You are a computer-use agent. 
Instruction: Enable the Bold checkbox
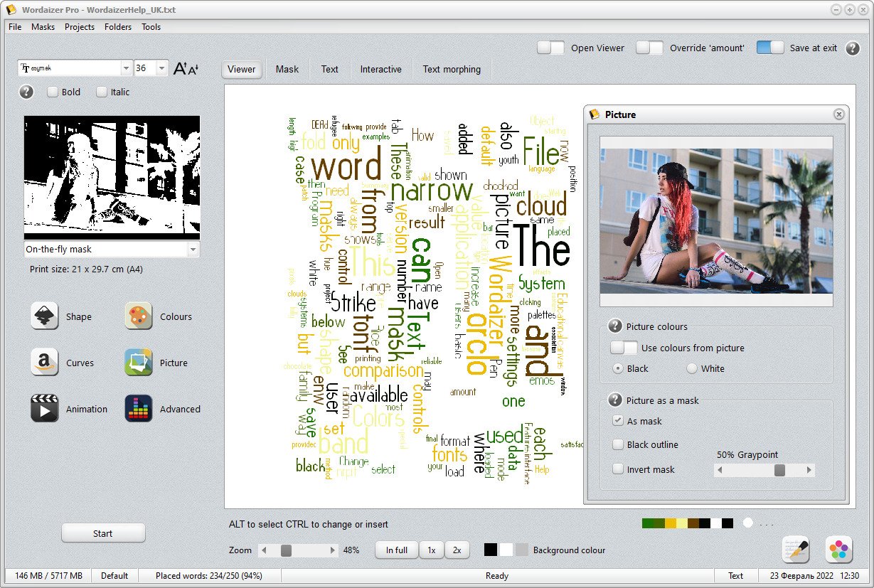(53, 92)
